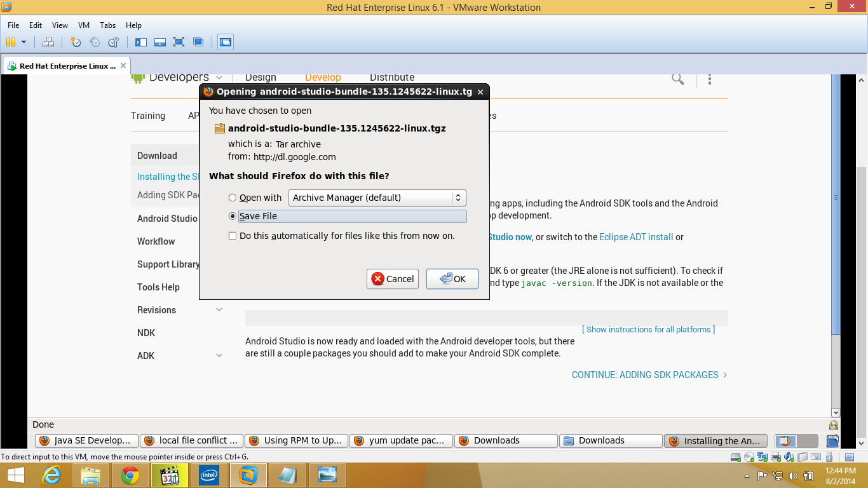Pause the virtual machine with the yellow pause icon
The width and height of the screenshot is (868, 488).
click(x=11, y=42)
